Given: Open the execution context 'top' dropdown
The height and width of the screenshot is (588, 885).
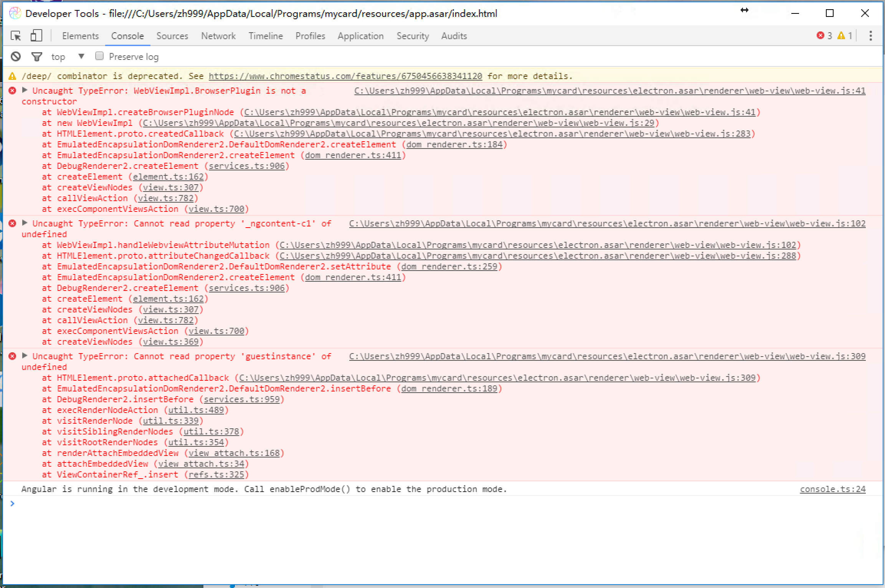Looking at the screenshot, I should coord(81,56).
